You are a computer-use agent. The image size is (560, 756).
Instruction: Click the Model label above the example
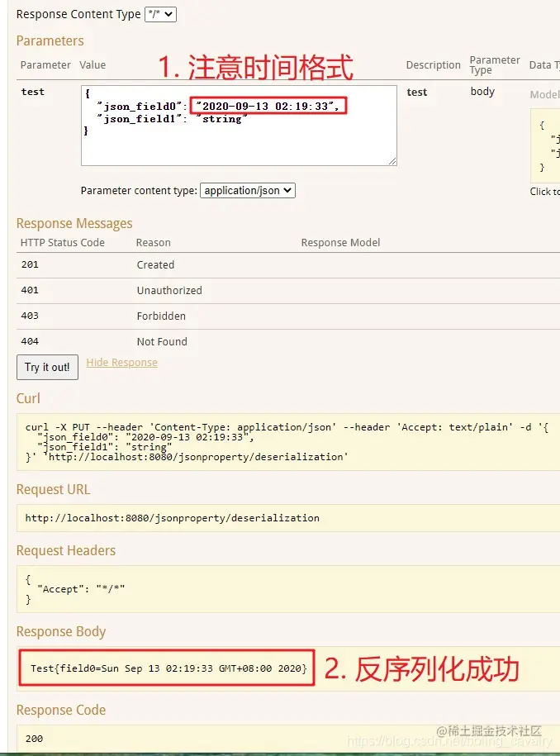544,95
